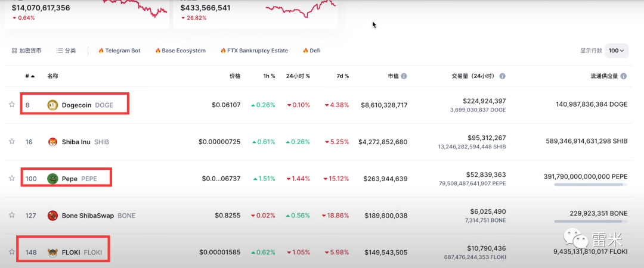Sort by 名称 name column
The width and height of the screenshot is (644, 268).
click(x=52, y=76)
